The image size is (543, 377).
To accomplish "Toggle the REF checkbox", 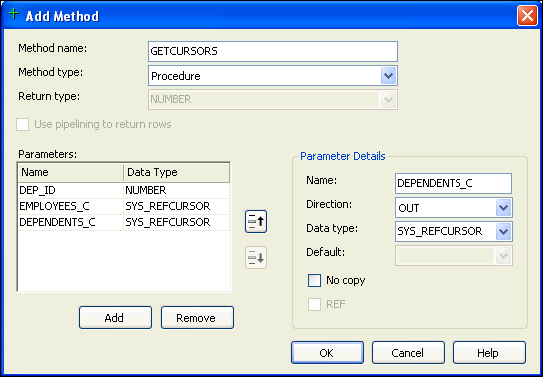I will tap(314, 305).
